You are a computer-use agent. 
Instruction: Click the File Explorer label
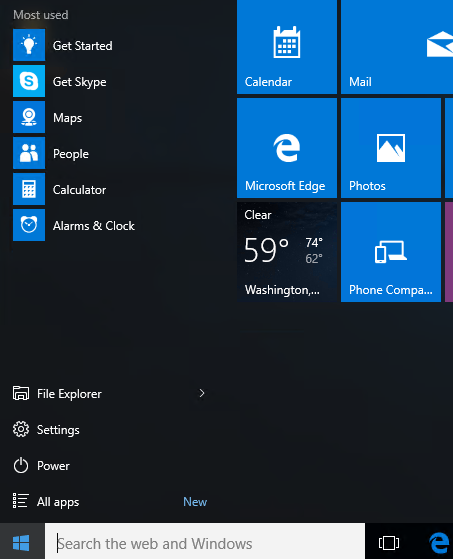pyautogui.click(x=70, y=394)
